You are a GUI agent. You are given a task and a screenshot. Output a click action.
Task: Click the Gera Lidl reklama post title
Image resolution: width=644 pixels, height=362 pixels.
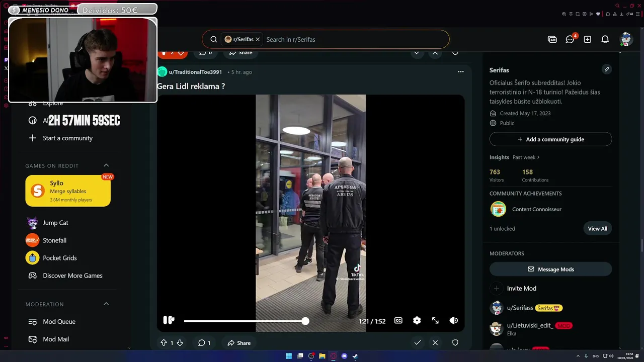coord(191,86)
